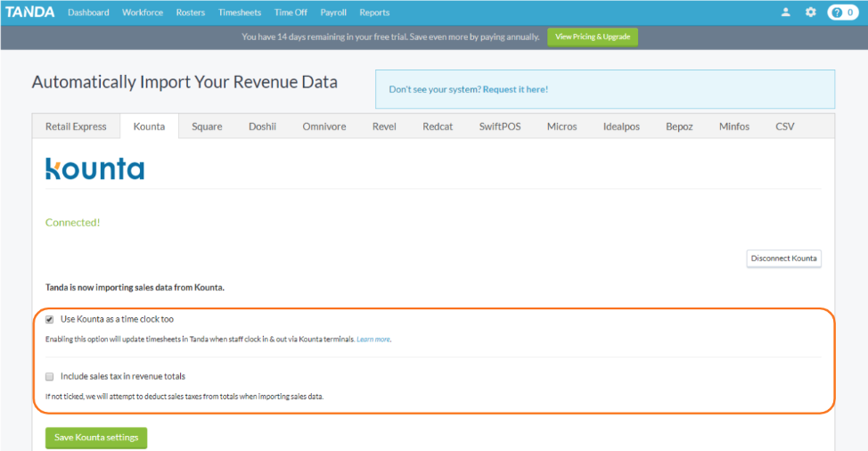
Task: Switch to the Retail Express tab
Action: coord(76,127)
